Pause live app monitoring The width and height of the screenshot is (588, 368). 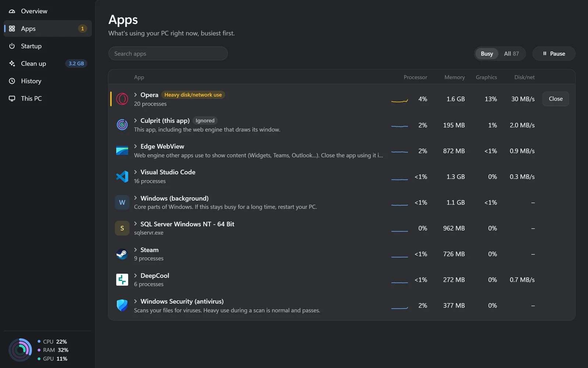[x=554, y=54]
